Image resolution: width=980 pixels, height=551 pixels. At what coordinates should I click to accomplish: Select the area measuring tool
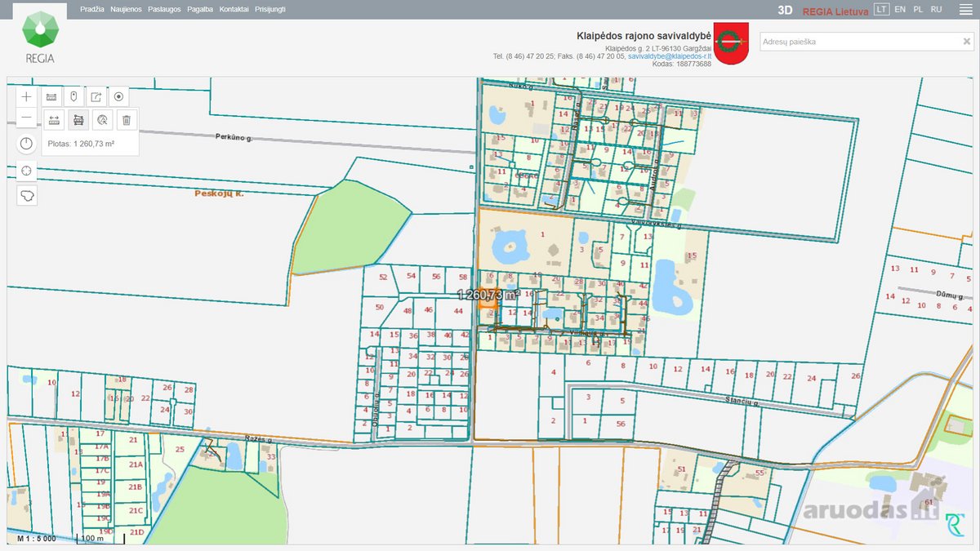[x=78, y=120]
